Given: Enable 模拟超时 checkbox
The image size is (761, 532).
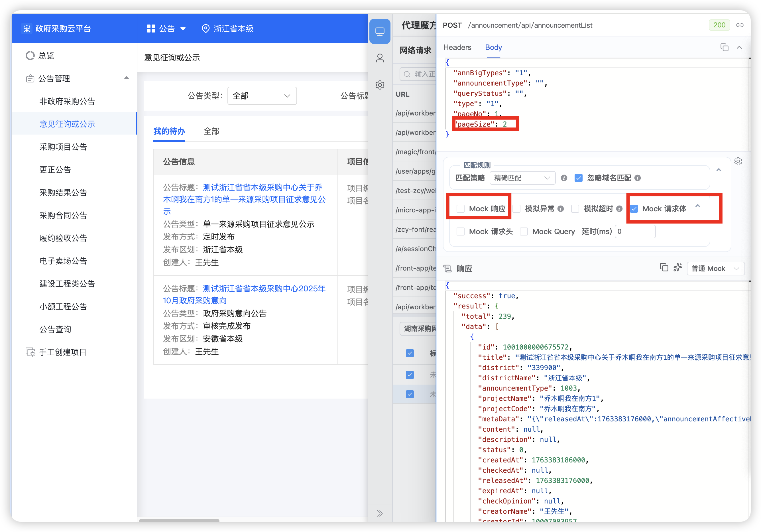Looking at the screenshot, I should (575, 209).
